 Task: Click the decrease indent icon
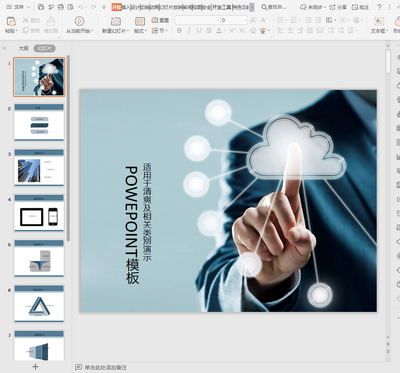pos(308,20)
